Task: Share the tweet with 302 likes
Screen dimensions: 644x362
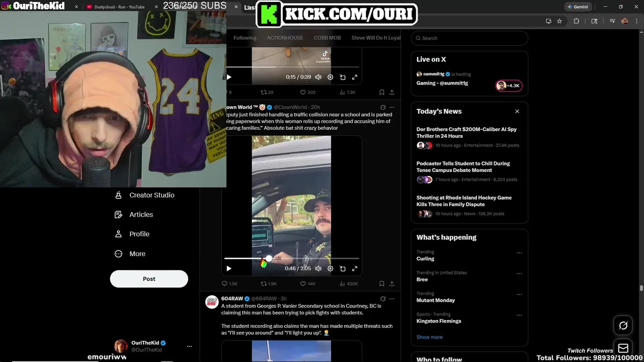Action: tap(392, 93)
